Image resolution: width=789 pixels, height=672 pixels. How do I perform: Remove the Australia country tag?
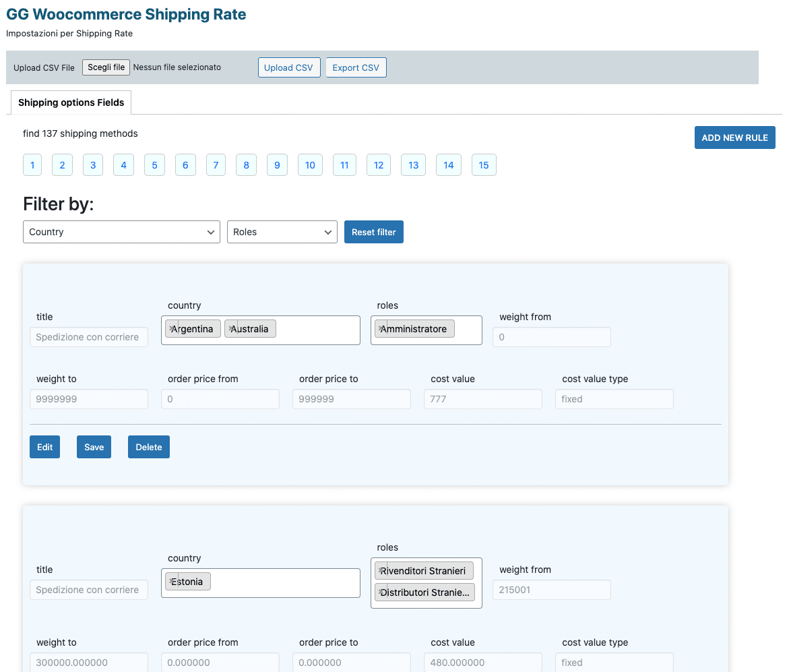230,328
